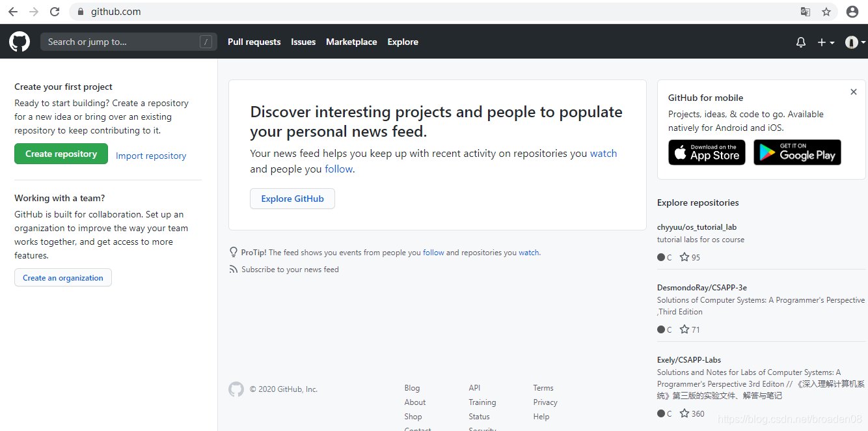The image size is (868, 431).
Task: Click '© 2020 GitHub, Inc.' text
Action: click(284, 389)
